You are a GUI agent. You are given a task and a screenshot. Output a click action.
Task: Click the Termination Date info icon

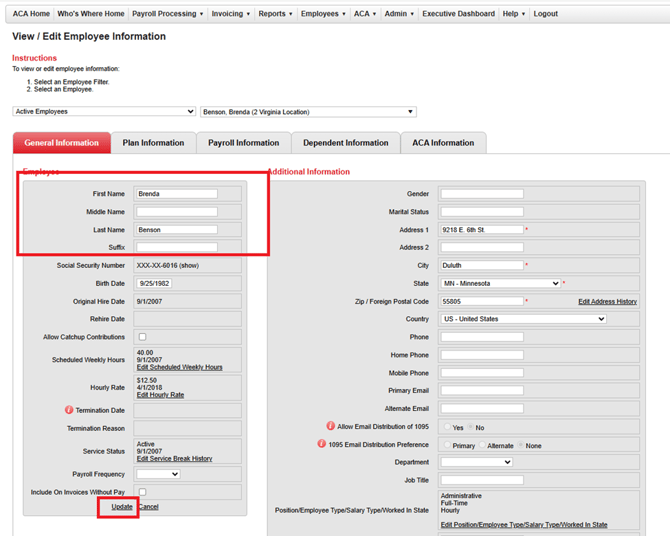69,410
